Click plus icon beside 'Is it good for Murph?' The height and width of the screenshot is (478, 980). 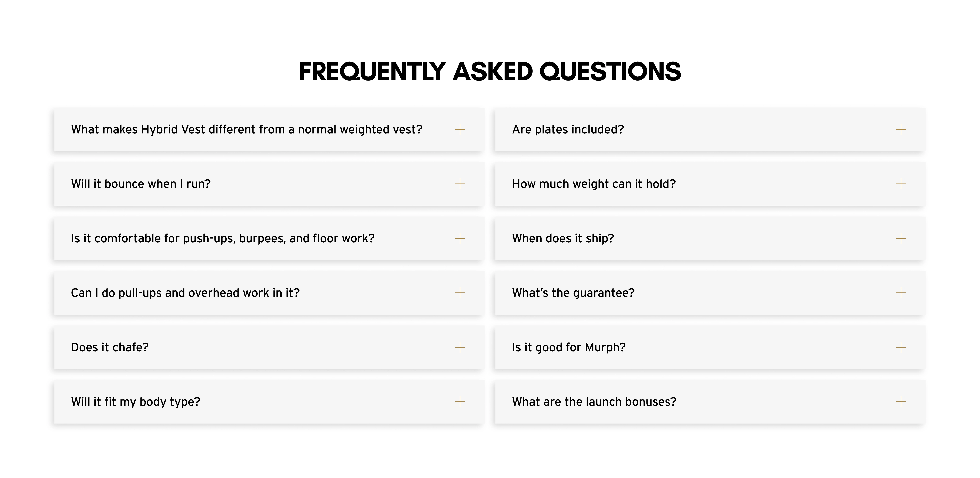[x=901, y=347]
